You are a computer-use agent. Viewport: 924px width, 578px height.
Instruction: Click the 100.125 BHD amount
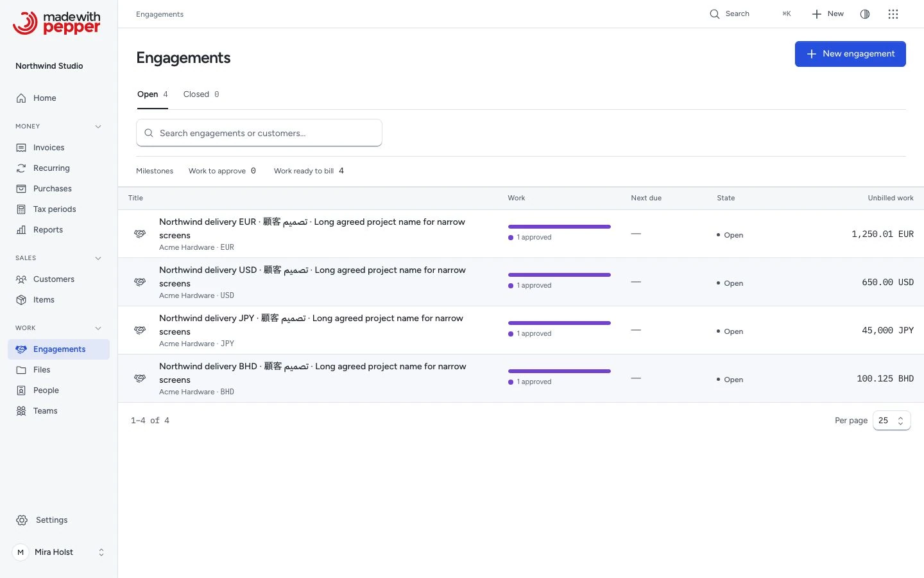pyautogui.click(x=885, y=379)
